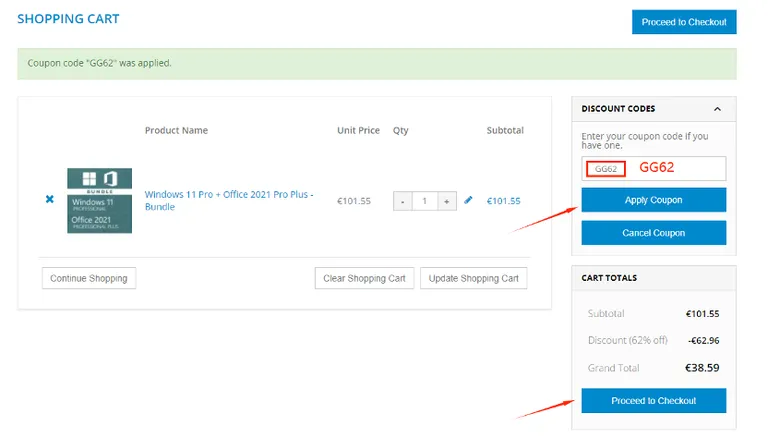Click the Grand Total value €38.59

pos(702,368)
